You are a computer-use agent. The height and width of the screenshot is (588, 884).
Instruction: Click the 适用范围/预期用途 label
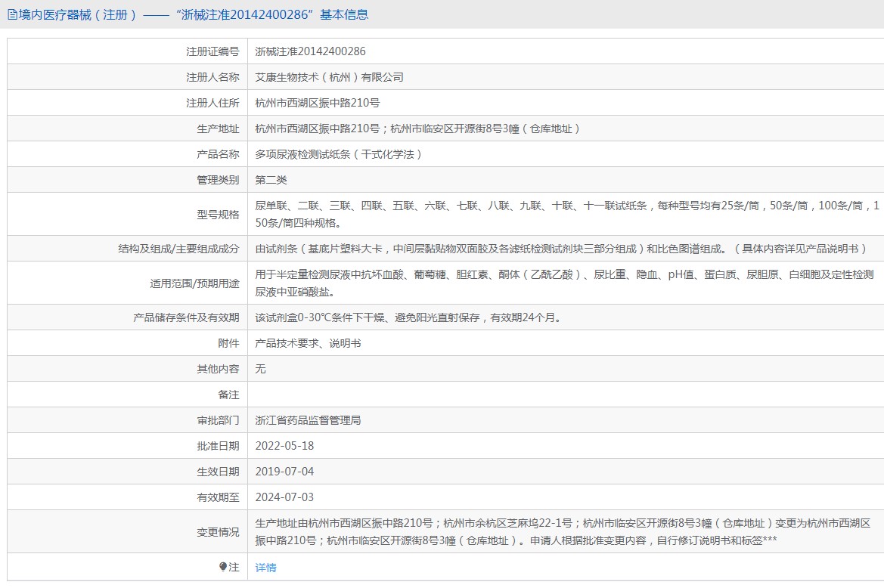point(194,283)
